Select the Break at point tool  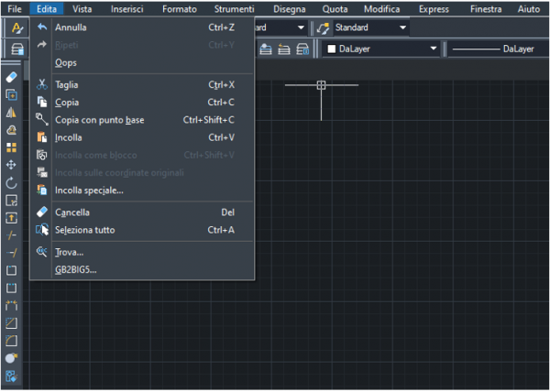coord(11,270)
